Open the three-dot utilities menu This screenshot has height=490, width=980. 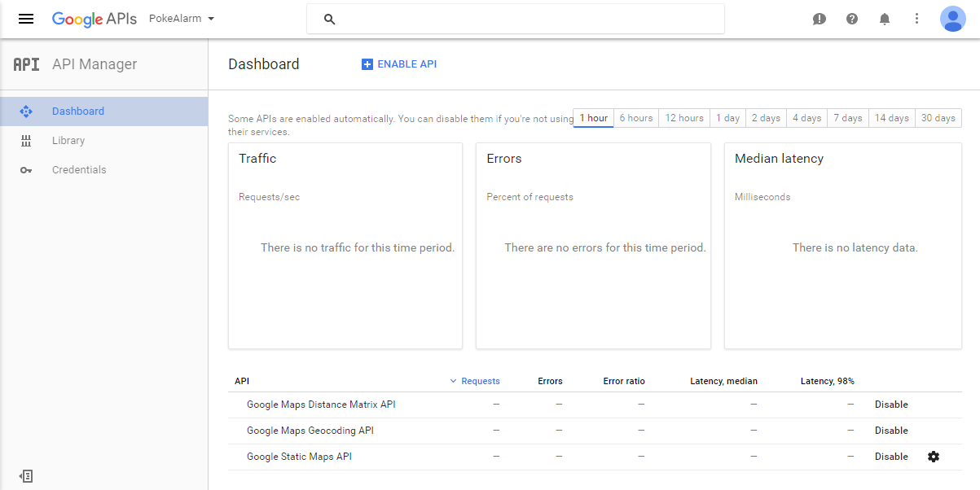click(x=917, y=19)
